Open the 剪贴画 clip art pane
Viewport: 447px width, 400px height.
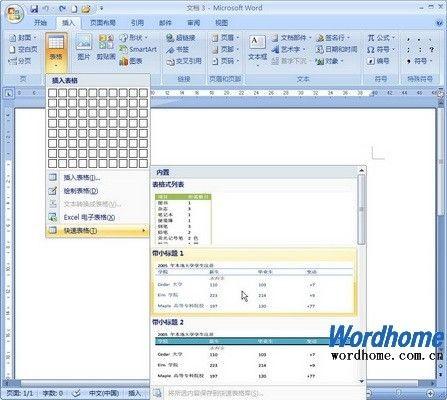106,47
